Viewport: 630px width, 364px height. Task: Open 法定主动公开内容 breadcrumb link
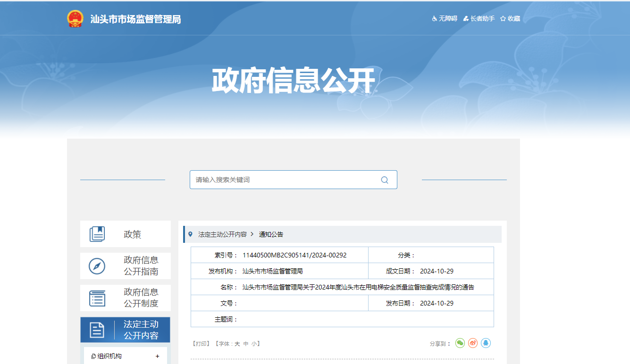pyautogui.click(x=222, y=234)
